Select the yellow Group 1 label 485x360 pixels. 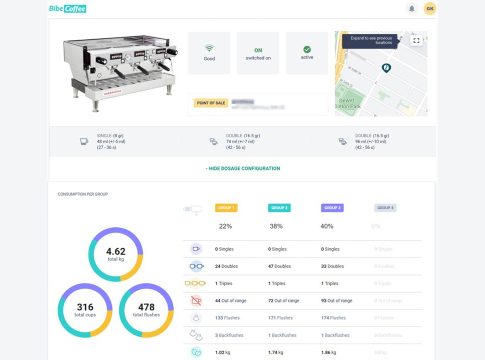(x=226, y=208)
